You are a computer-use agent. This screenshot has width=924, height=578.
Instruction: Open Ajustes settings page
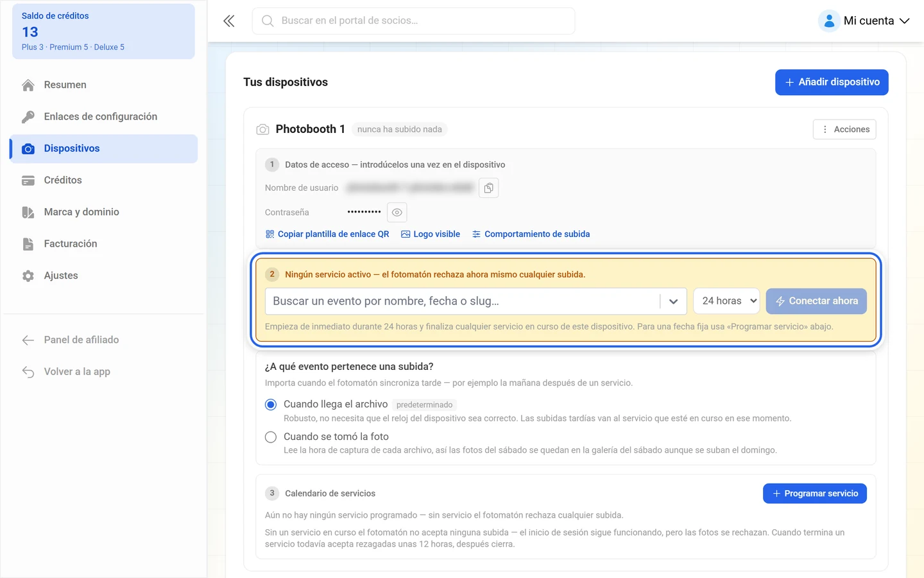pyautogui.click(x=103, y=276)
